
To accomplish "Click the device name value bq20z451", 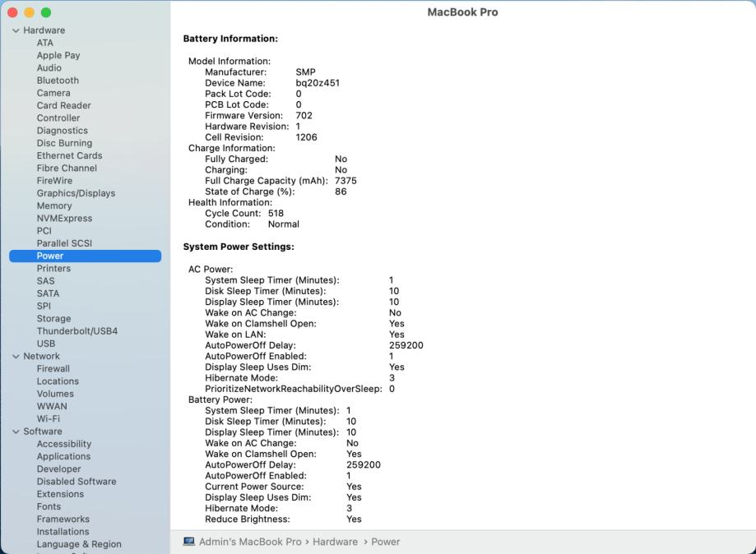I will [x=318, y=83].
